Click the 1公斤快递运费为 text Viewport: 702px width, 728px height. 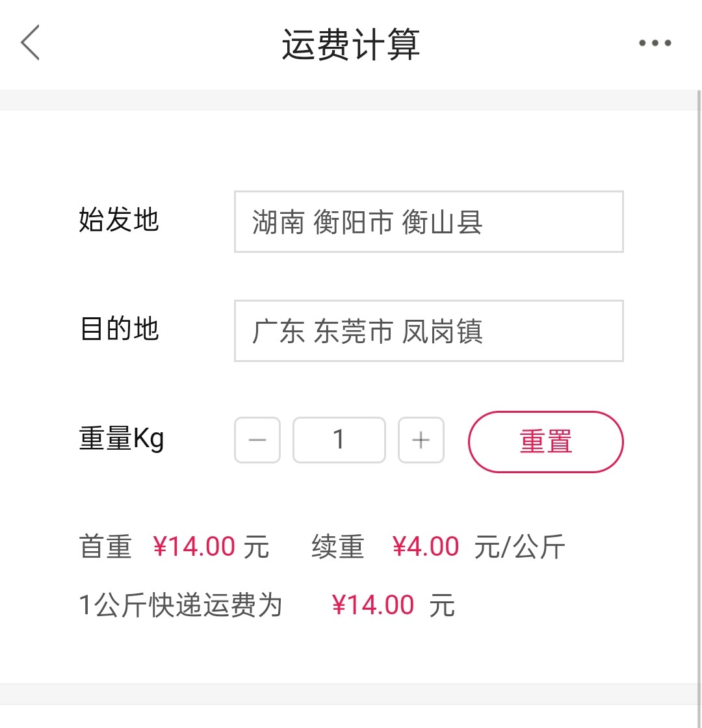tap(180, 605)
